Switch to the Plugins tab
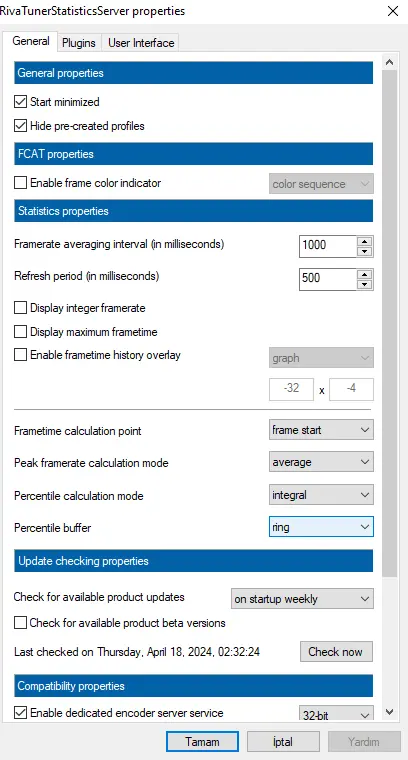This screenshot has height=760, width=408. point(78,43)
